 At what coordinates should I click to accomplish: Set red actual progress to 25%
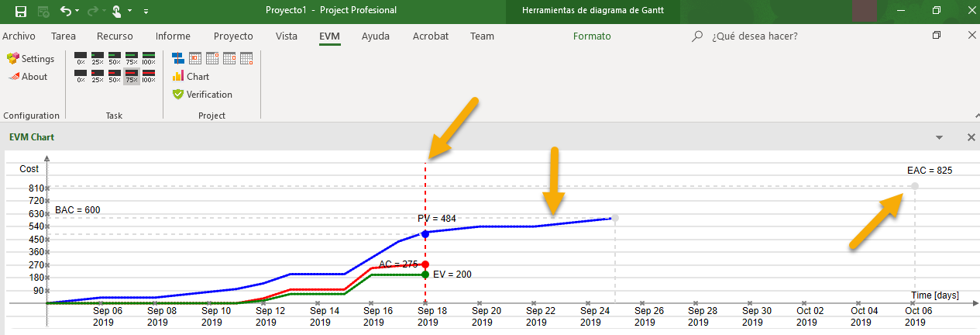[x=98, y=76]
